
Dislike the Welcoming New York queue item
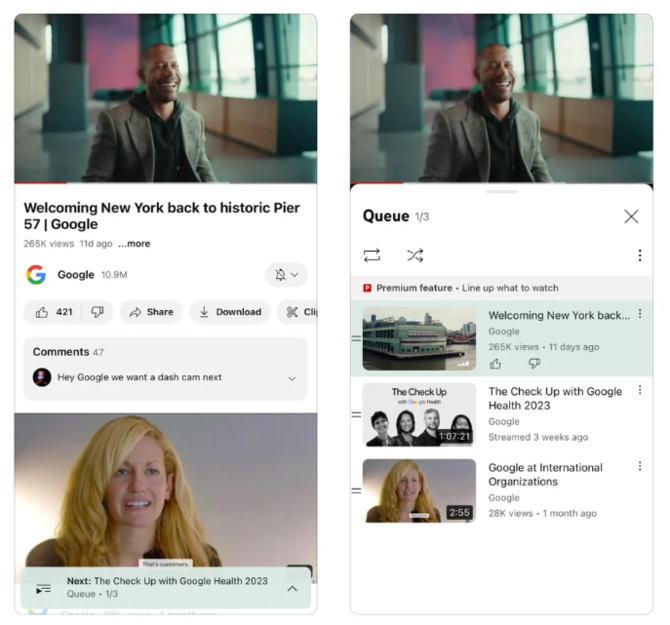[534, 364]
